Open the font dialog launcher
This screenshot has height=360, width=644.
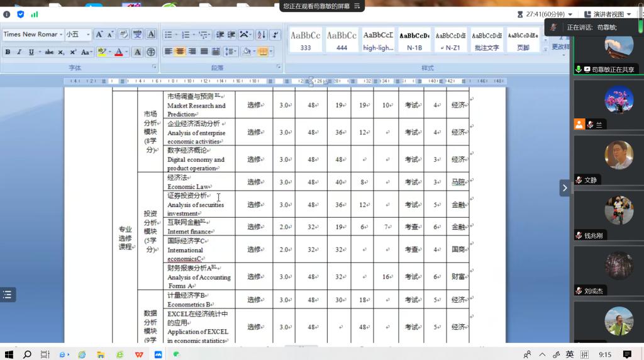pos(153,67)
